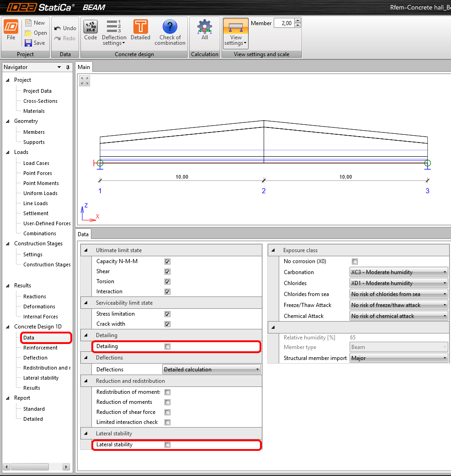Click the zoom-to-fit icon in Main view
Screen dimensions: 451x476
(85, 81)
